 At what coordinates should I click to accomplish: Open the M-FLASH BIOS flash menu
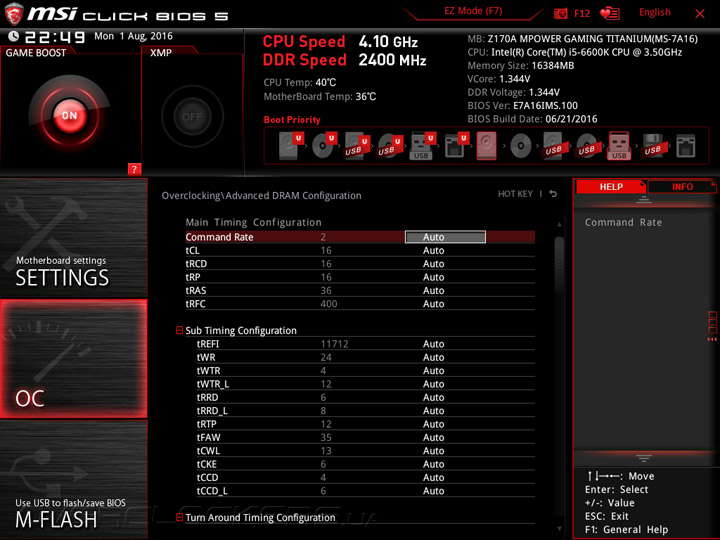click(x=73, y=479)
